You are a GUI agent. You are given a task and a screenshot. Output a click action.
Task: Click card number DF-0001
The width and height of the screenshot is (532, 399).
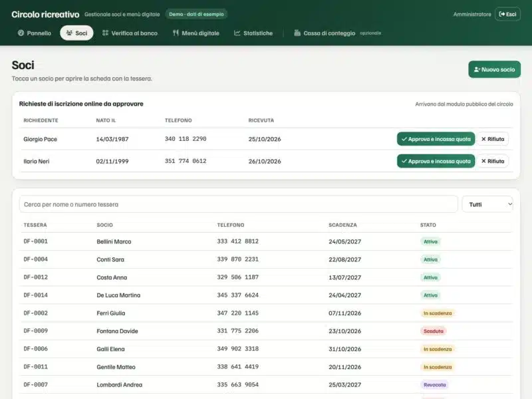[36, 241]
